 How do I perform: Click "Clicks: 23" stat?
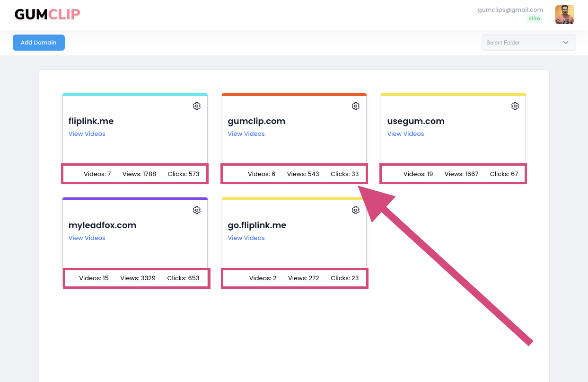pyautogui.click(x=345, y=278)
